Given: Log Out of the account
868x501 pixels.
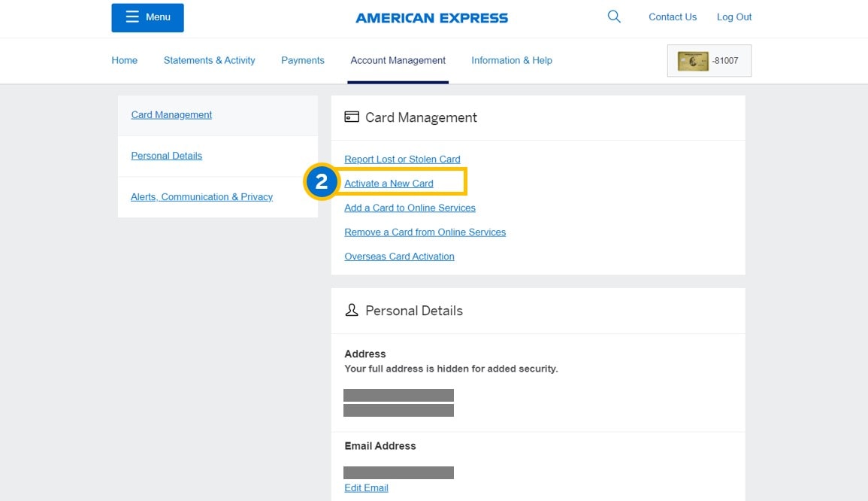Looking at the screenshot, I should pos(733,17).
